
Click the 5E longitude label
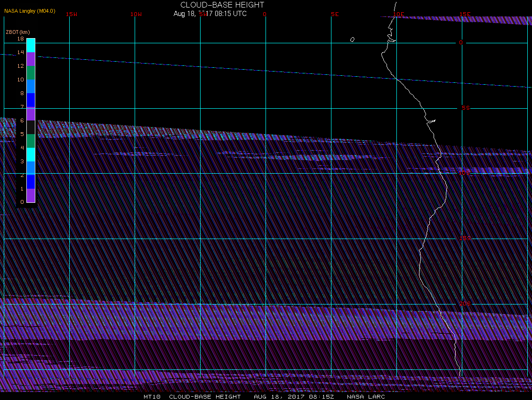[335, 14]
